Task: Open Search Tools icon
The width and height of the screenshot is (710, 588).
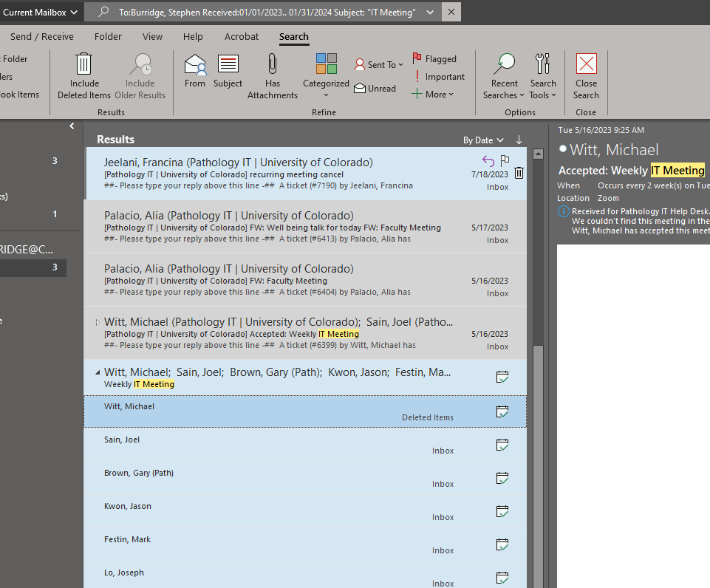Action: tap(542, 64)
